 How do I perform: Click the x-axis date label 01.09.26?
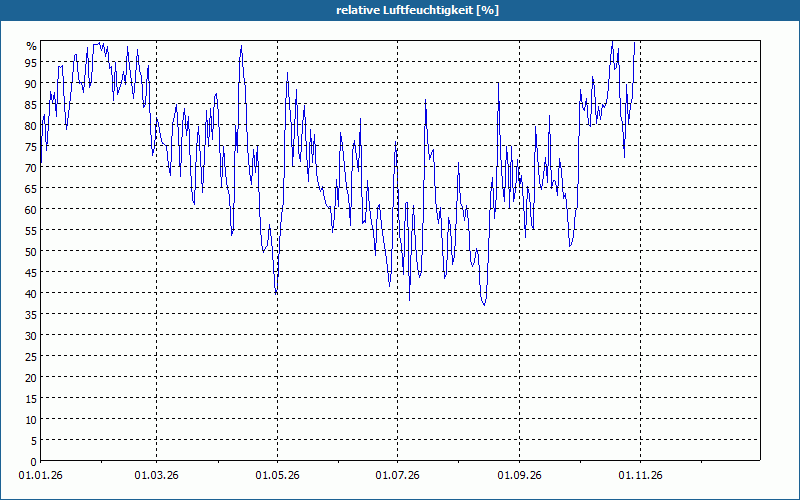tap(519, 476)
